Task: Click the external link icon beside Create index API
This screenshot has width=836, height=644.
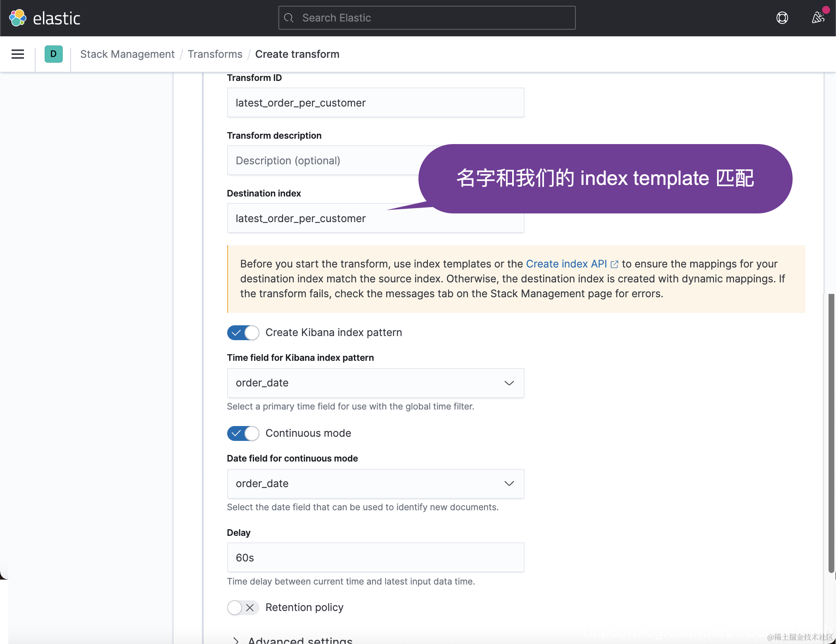Action: tap(615, 264)
